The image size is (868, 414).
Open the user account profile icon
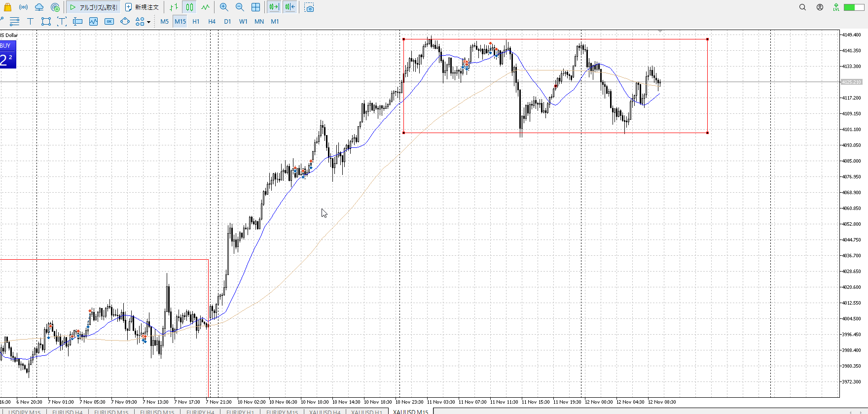[820, 7]
